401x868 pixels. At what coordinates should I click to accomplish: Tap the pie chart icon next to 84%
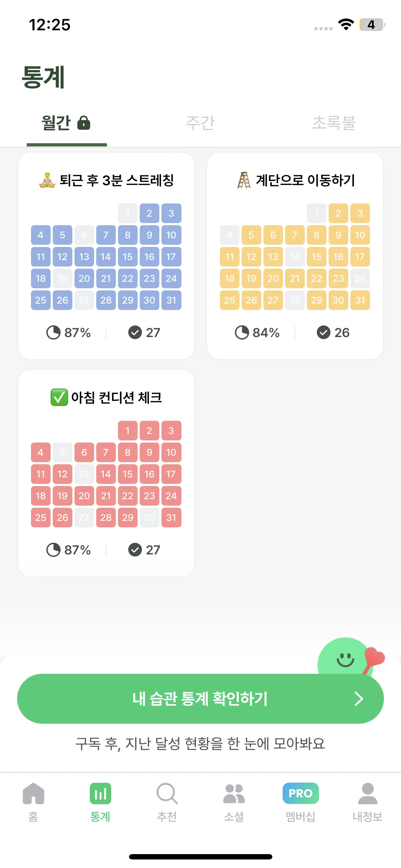242,332
